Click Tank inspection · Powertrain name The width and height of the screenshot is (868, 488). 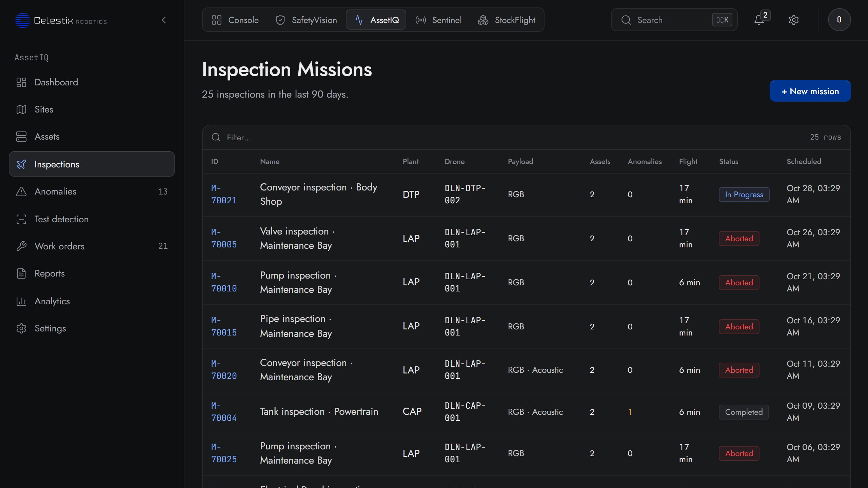click(319, 412)
